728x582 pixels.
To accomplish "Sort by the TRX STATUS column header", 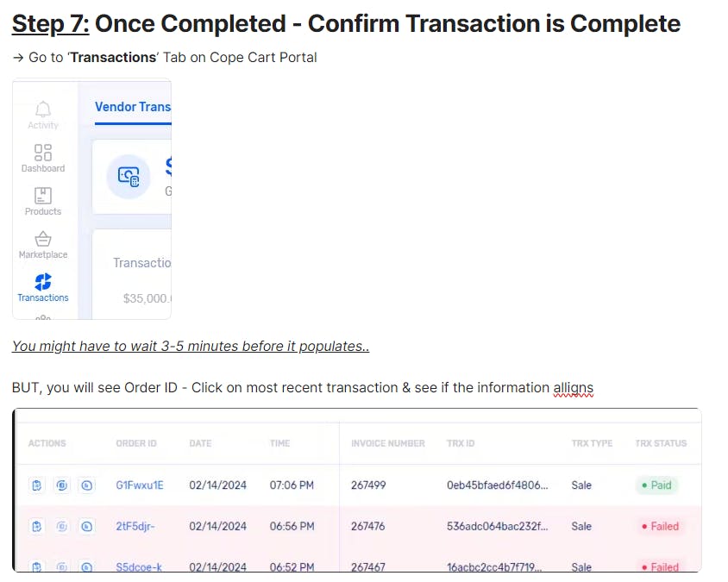I will tap(661, 443).
